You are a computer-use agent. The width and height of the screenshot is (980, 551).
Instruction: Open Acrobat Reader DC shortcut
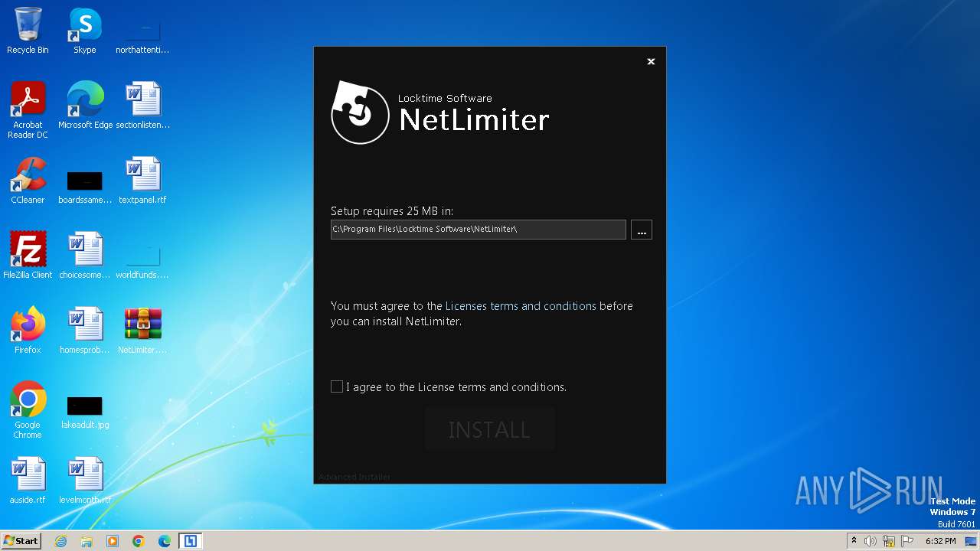coord(28,110)
